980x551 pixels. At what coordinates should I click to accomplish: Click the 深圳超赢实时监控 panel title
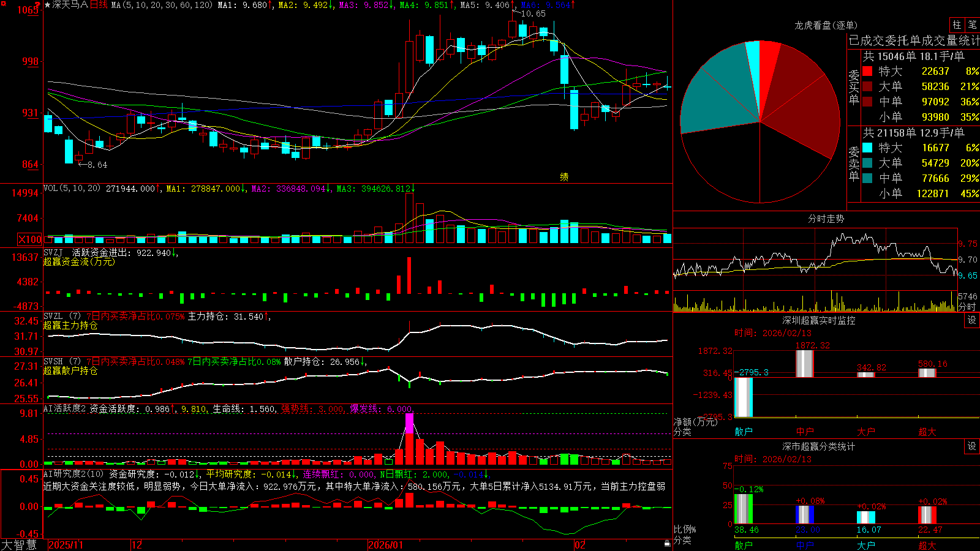pos(819,320)
